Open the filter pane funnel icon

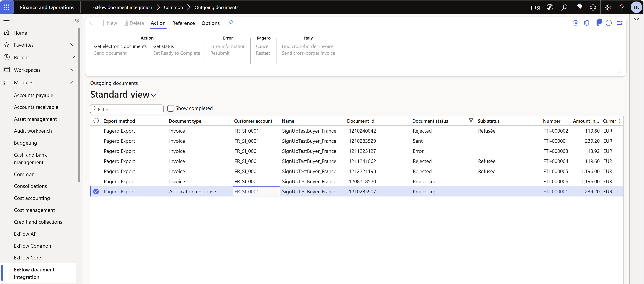coord(636,20)
